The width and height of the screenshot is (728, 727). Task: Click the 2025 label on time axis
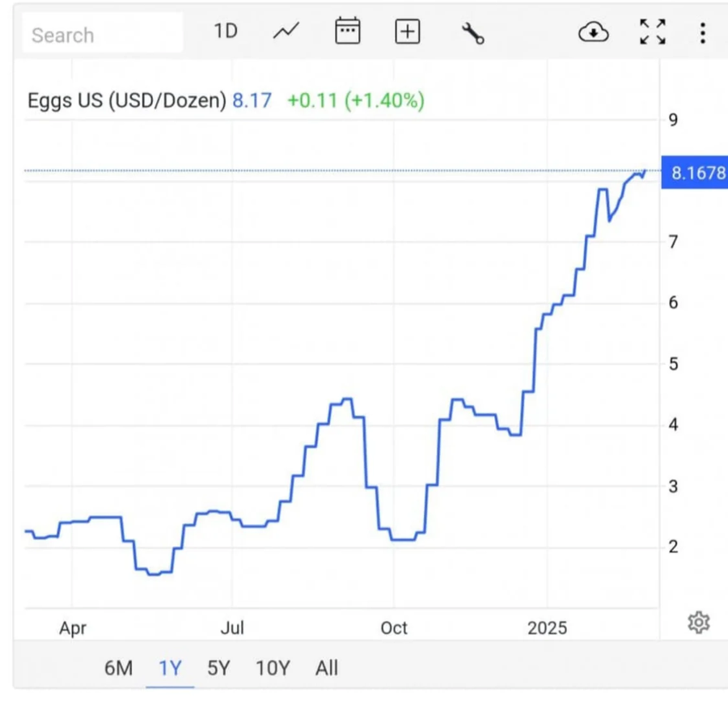click(547, 628)
